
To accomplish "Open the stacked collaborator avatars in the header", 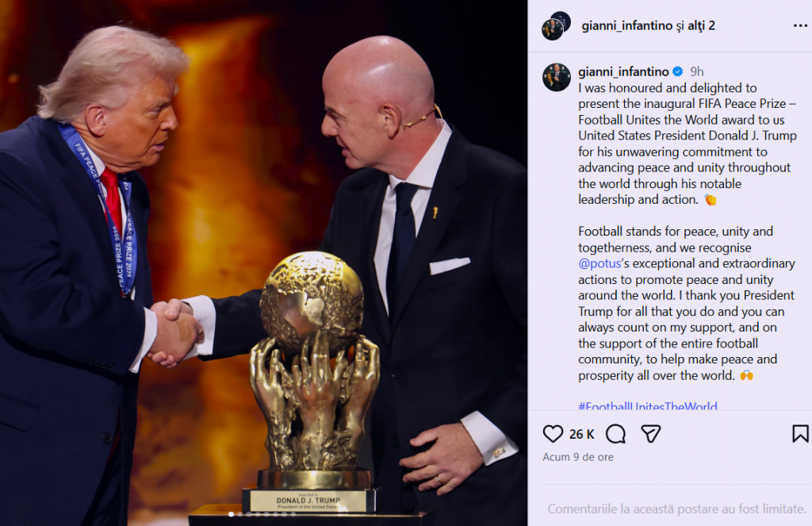I will tap(556, 25).
